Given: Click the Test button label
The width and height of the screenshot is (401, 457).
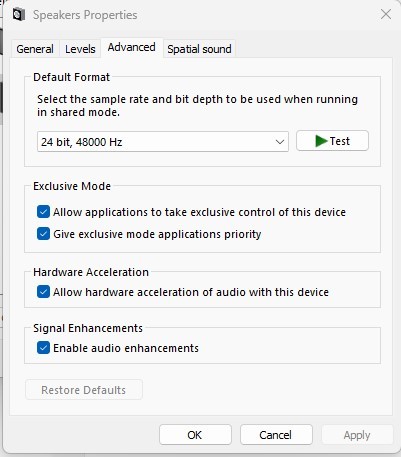Looking at the screenshot, I should 340,141.
